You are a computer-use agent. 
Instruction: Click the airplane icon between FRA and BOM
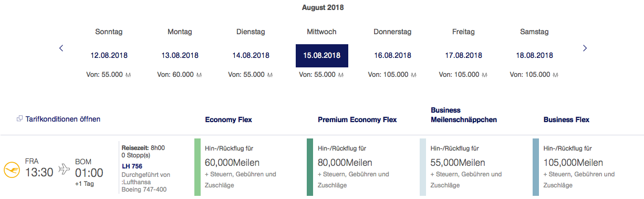64,168
